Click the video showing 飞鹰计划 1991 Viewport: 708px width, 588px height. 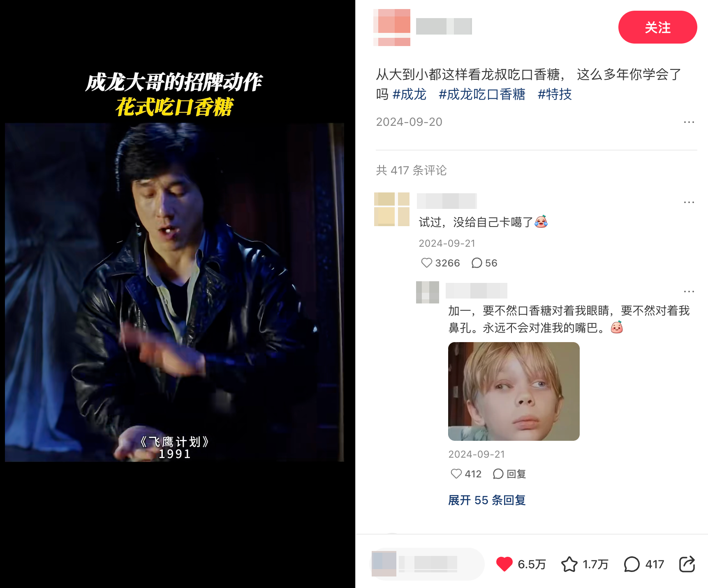(x=174, y=292)
